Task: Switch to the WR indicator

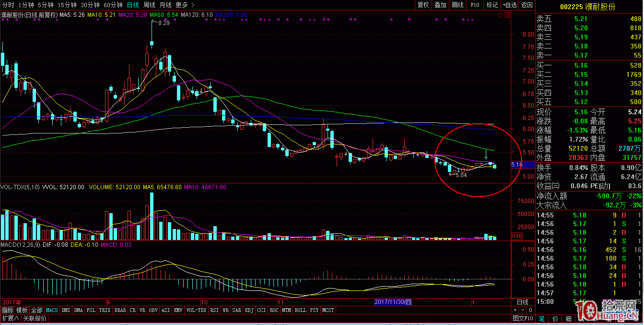Action: coord(225,310)
